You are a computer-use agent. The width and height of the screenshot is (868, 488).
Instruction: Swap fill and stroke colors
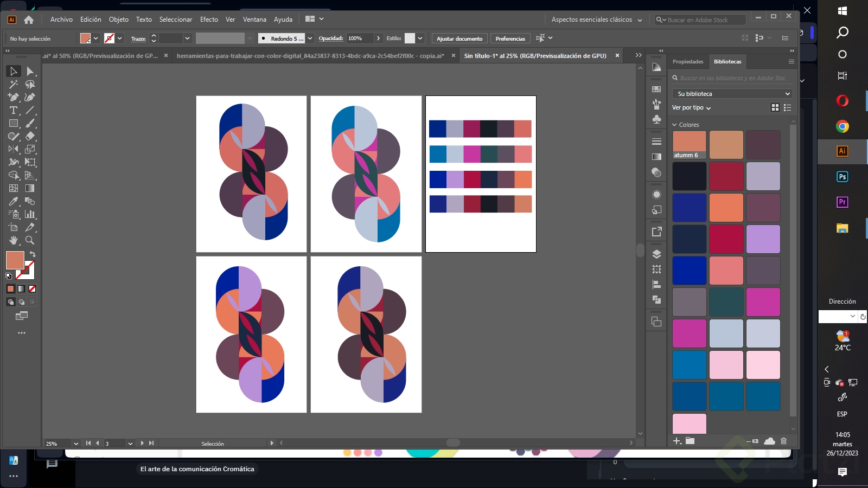pos(33,254)
